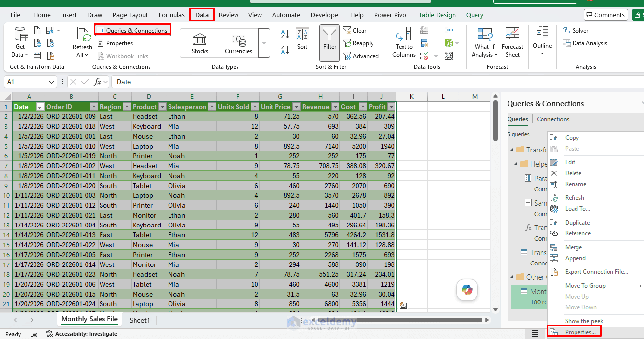Click Accessibility: Investigate in status bar
The height and width of the screenshot is (339, 644).
(82, 334)
